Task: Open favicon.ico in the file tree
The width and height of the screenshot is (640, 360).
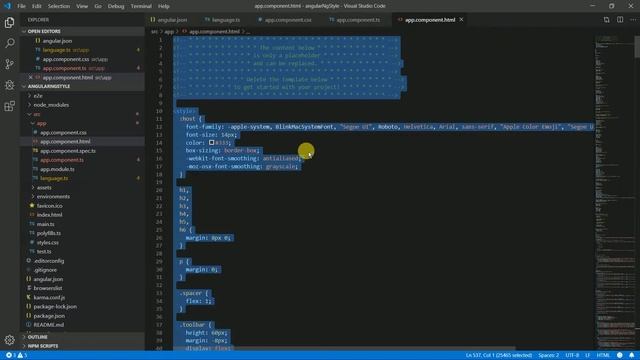Action: pos(49,206)
